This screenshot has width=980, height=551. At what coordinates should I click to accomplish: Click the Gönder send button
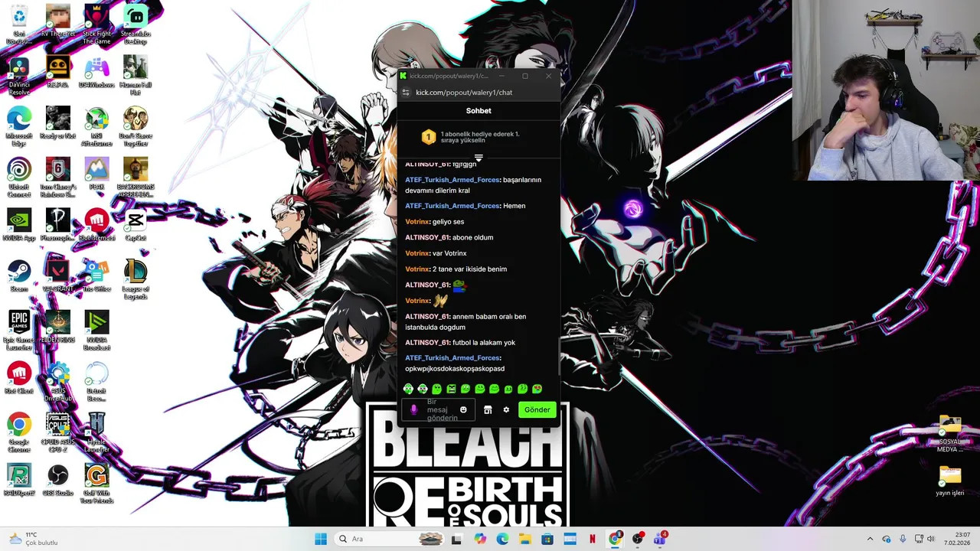tap(537, 409)
